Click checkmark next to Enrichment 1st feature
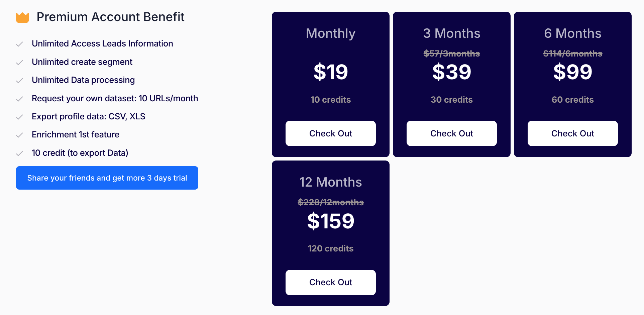 point(20,135)
